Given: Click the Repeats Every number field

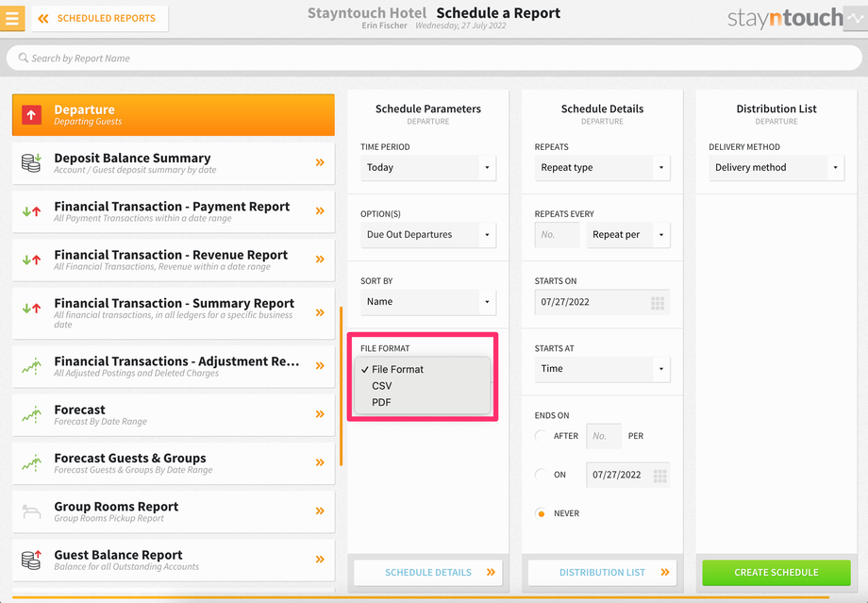Looking at the screenshot, I should coord(557,235).
